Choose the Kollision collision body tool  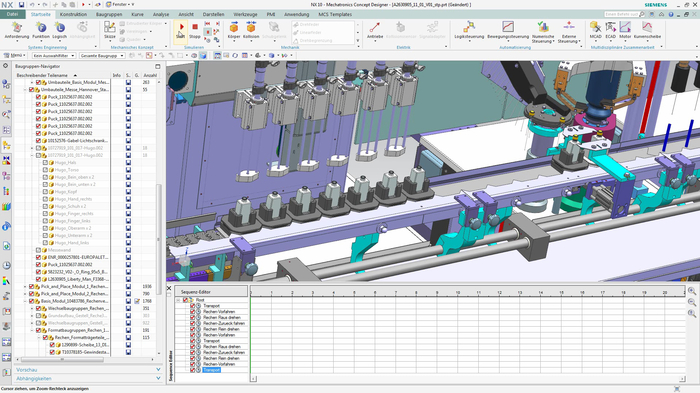(251, 30)
